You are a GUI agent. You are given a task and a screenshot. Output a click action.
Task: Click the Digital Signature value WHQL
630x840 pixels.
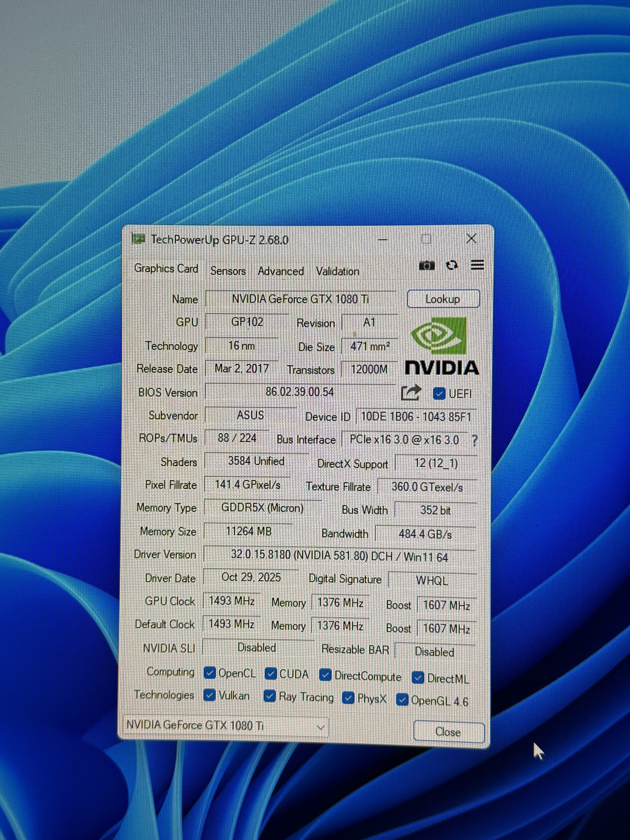click(x=432, y=581)
